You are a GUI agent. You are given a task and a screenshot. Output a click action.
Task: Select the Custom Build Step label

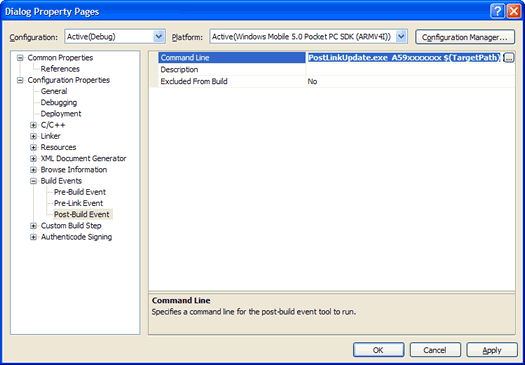point(71,226)
